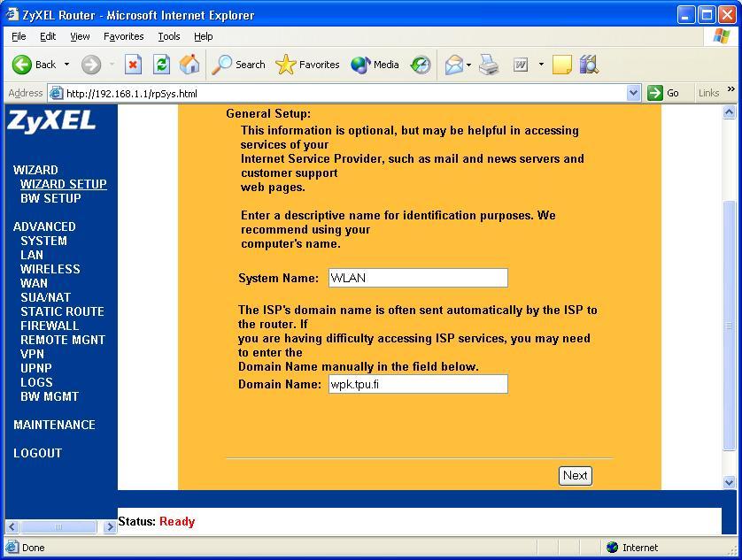Screen dimensions: 742x560
Task: Open BW SETUP link
Action: 50,198
